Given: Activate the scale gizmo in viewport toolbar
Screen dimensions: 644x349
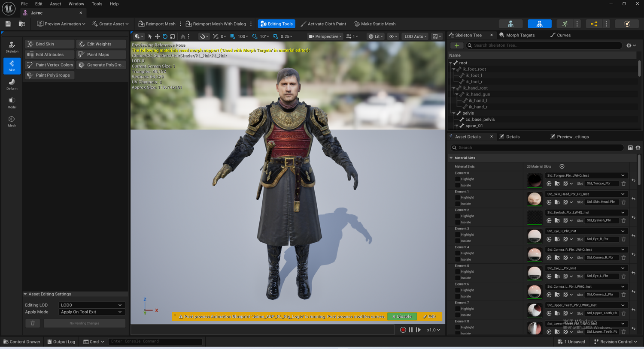Looking at the screenshot, I should (173, 36).
